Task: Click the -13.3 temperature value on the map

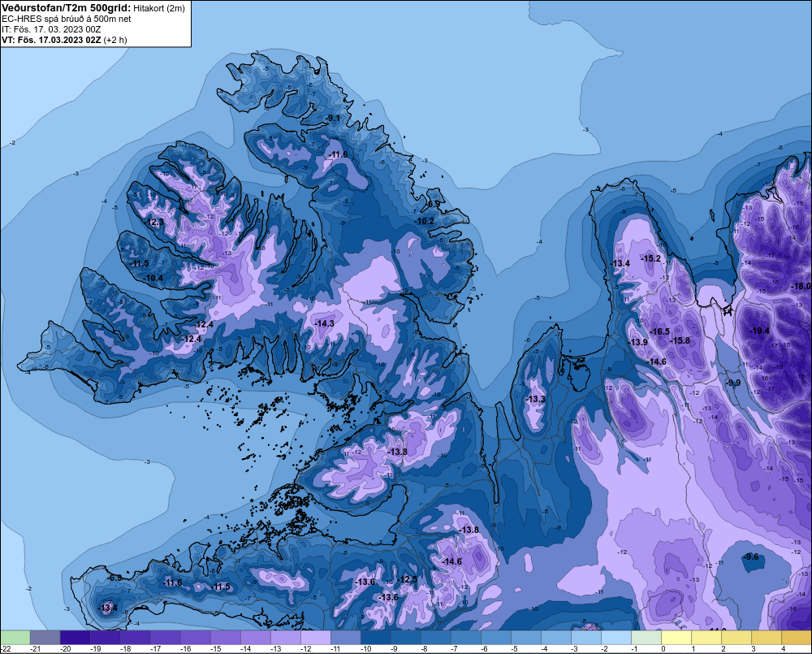Action: click(x=535, y=399)
